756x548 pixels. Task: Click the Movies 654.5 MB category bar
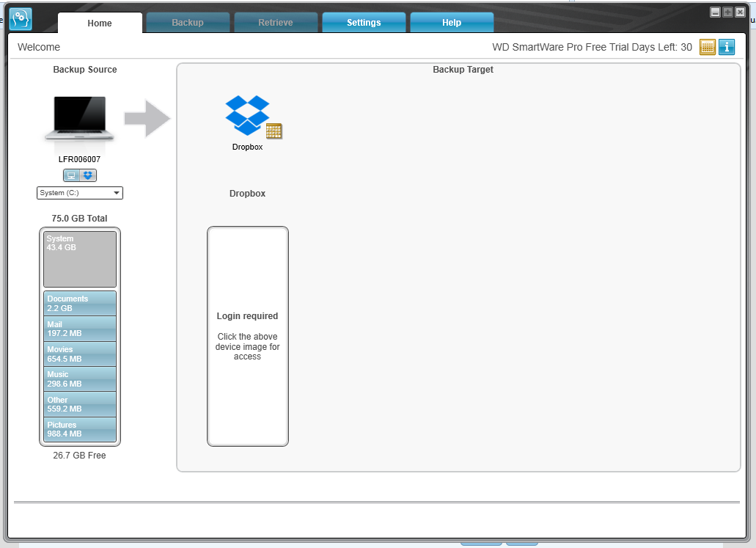[x=79, y=354]
